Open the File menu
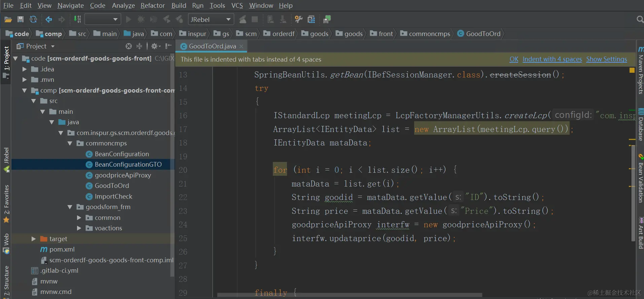 pos(8,5)
